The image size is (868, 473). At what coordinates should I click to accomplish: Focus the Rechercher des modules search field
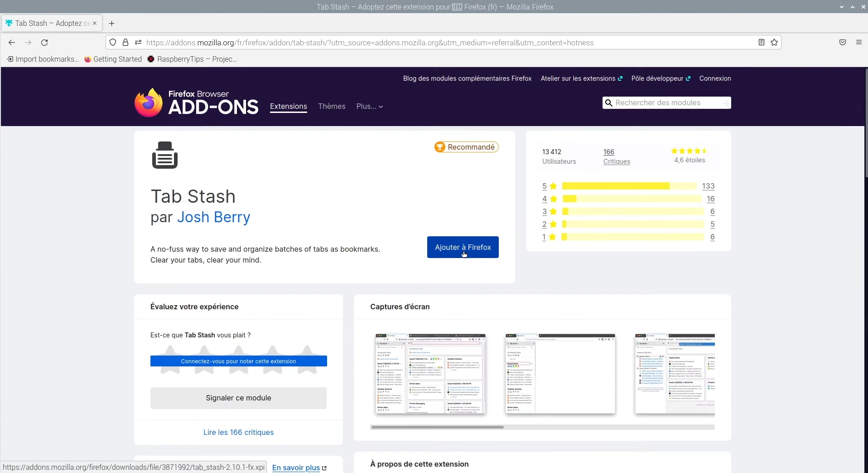pyautogui.click(x=666, y=103)
